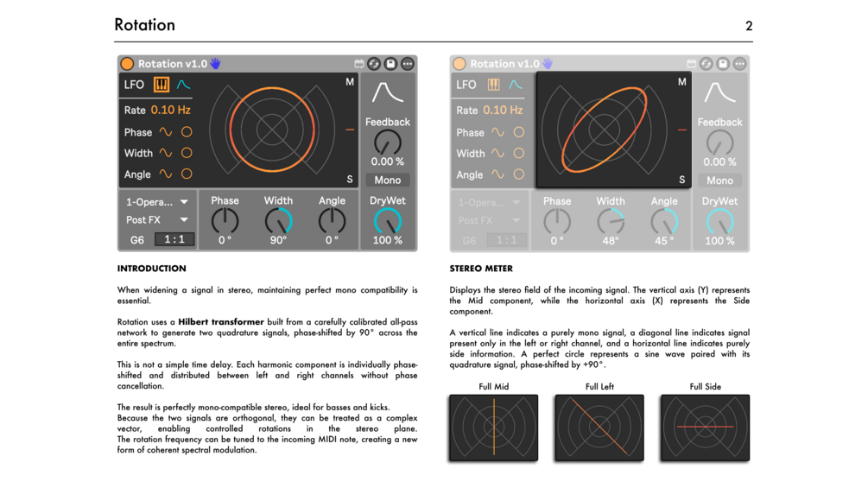This screenshot has width=868, height=488.
Task: Toggle the Mono button in first Rotation device
Action: point(388,180)
